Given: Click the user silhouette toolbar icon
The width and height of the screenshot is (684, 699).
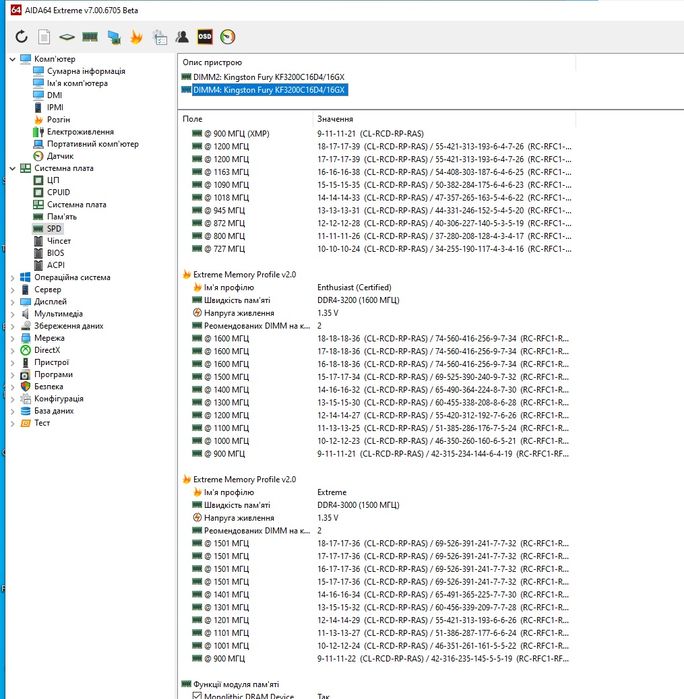Looking at the screenshot, I should pos(182,37).
